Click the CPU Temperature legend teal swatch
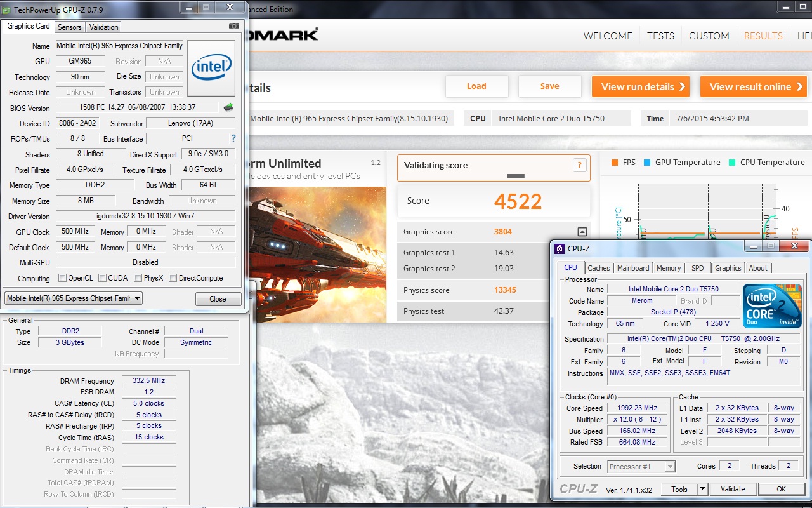The height and width of the screenshot is (508, 812). tap(731, 163)
